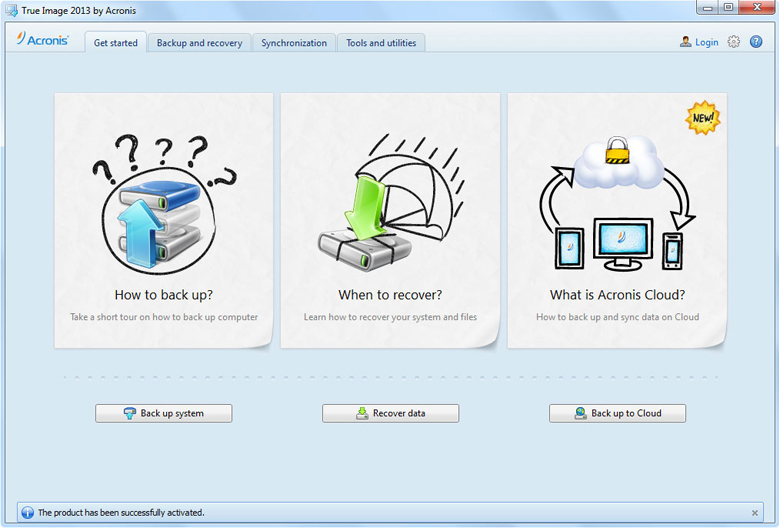Open the settings gear icon
The height and width of the screenshot is (528, 779).
click(x=734, y=42)
